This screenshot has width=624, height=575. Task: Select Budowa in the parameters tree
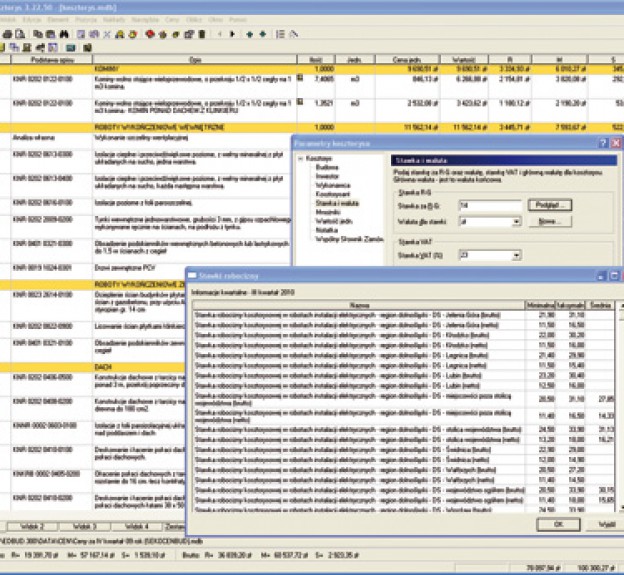(x=327, y=167)
